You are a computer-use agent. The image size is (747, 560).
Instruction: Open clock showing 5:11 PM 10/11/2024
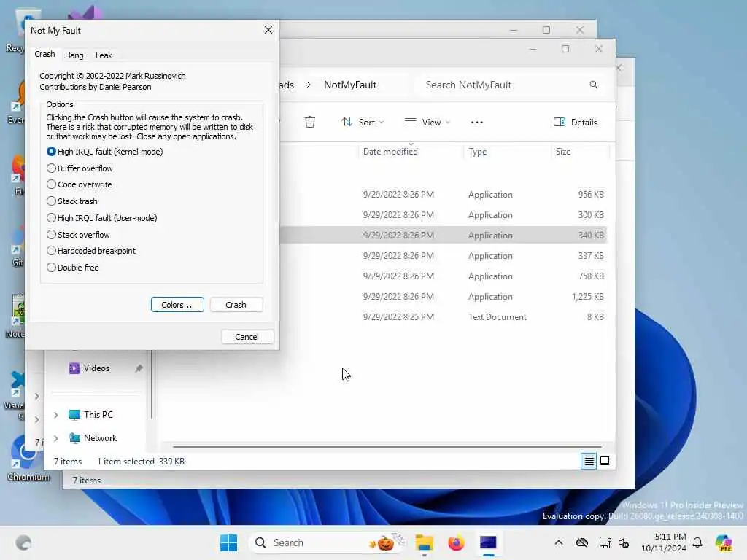pyautogui.click(x=664, y=542)
